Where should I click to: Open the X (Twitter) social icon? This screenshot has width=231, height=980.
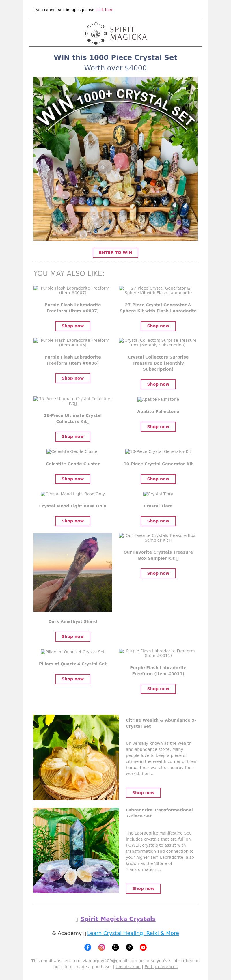click(115, 947)
